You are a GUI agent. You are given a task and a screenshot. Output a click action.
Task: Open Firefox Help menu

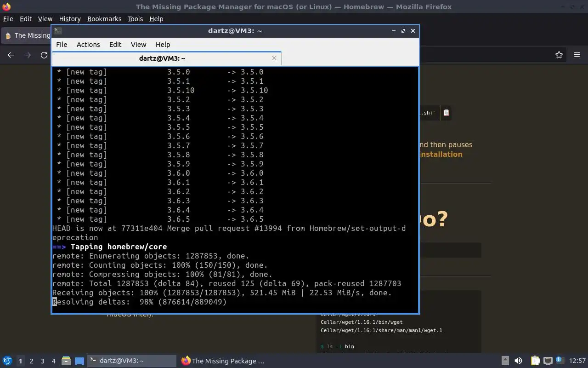[x=156, y=19]
